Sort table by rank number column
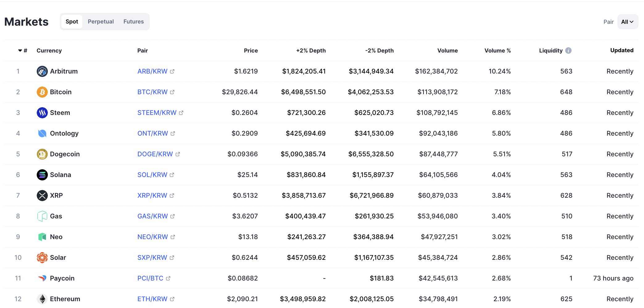This screenshot has width=644, height=308. 23,51
